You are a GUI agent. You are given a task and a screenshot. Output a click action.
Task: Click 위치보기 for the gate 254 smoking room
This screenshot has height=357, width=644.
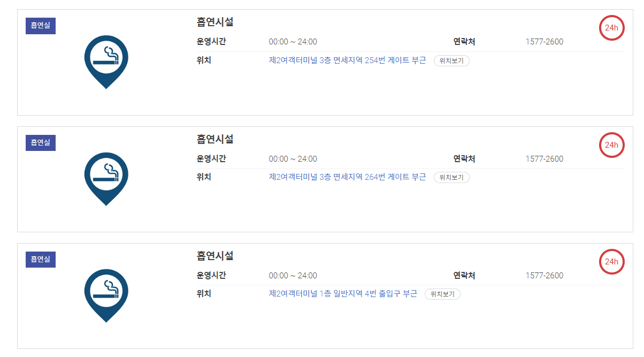click(451, 60)
